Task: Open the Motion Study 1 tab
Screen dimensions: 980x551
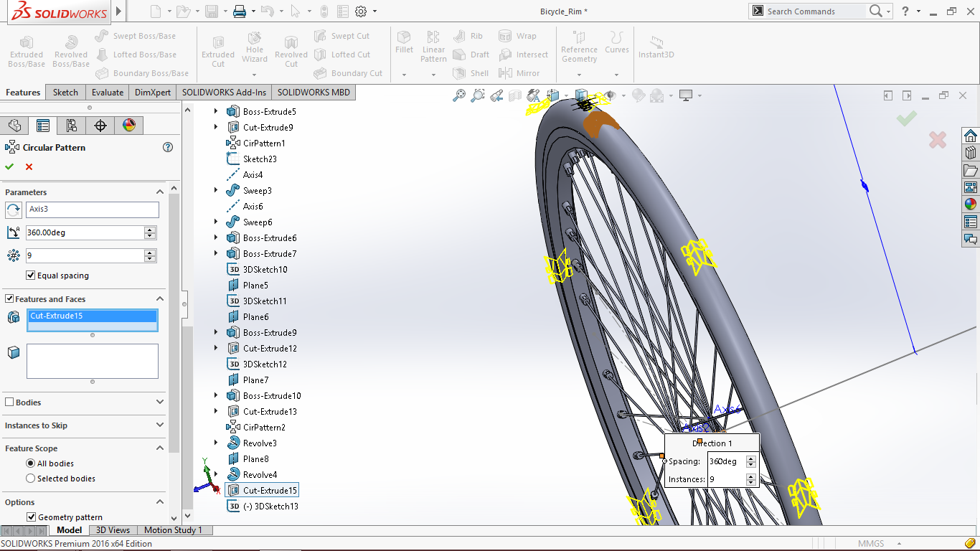Action: click(174, 529)
